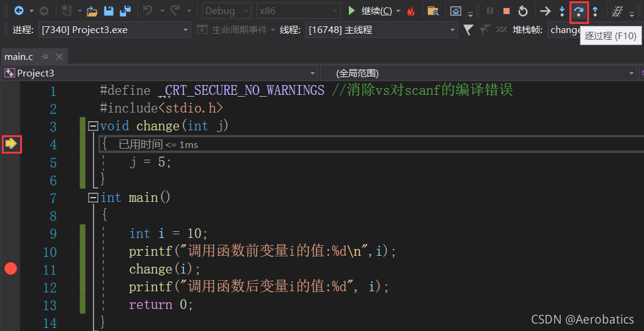Click the Navigate Backward arrow
The image size is (644, 331).
[19, 10]
